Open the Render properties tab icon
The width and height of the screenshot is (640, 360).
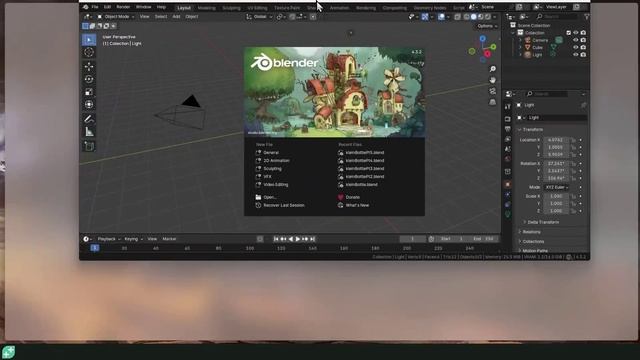coord(508,119)
